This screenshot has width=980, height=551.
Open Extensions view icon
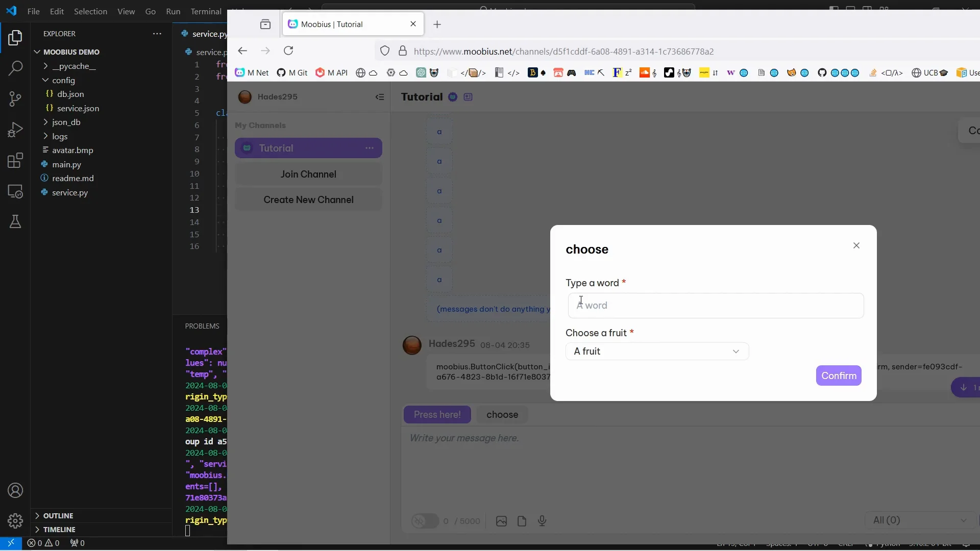pyautogui.click(x=15, y=161)
